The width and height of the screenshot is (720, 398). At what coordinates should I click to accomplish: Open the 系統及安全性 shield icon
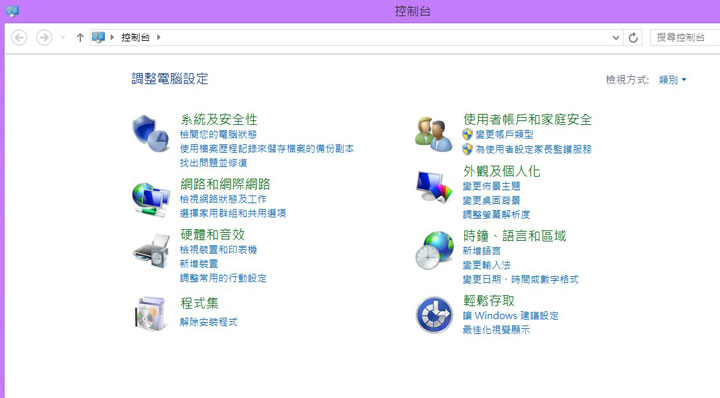click(151, 133)
